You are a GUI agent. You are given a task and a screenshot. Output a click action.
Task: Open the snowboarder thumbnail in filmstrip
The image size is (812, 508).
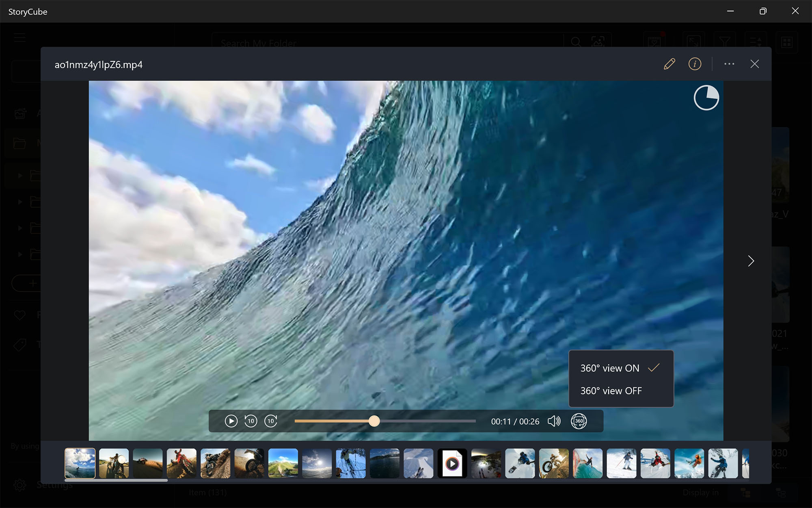pyautogui.click(x=520, y=463)
